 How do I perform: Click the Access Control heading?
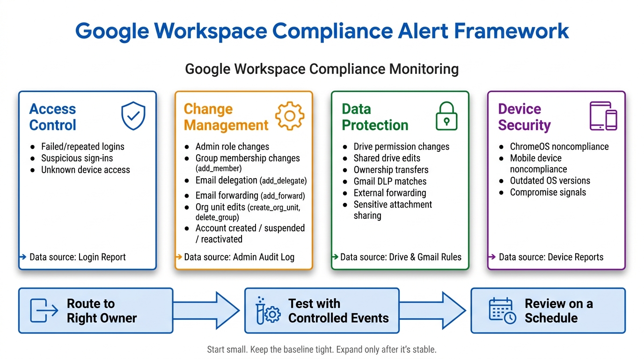point(52,117)
